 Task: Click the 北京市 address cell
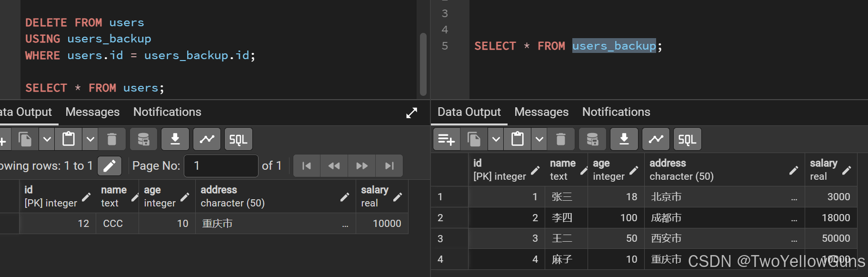[725, 197]
